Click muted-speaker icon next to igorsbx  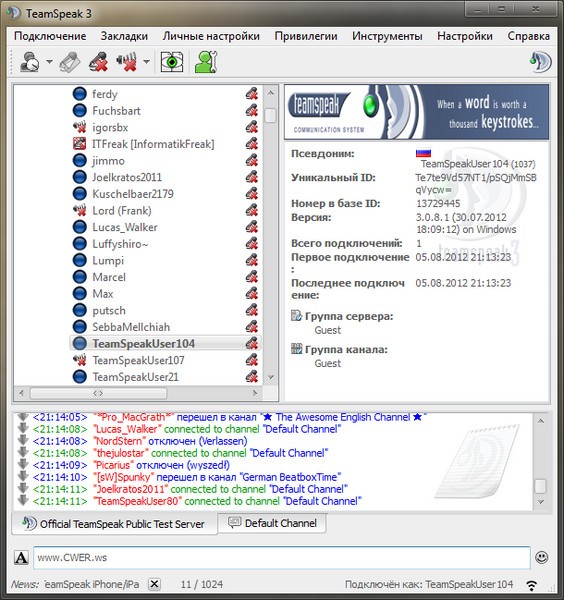point(80,127)
